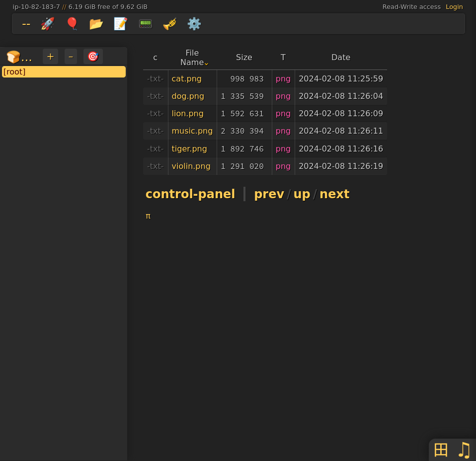Open the gear settings icon
The width and height of the screenshot is (476, 461).
(194, 24)
